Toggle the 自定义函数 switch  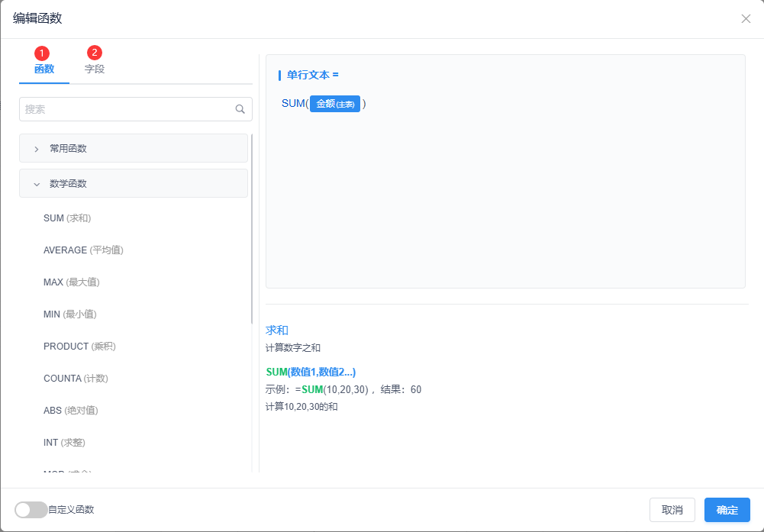(31, 510)
